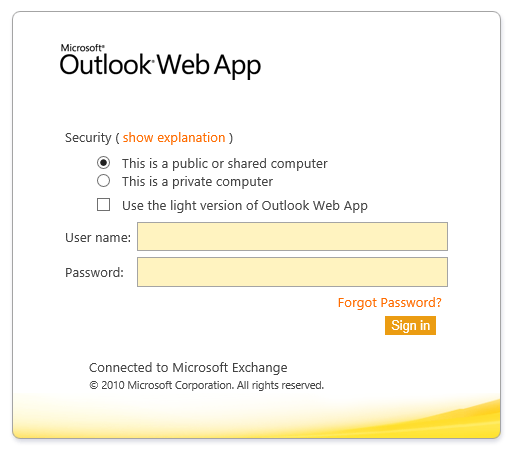Click the copyright symbol before 2010
Viewport: 512px width, 450px height.
pyautogui.click(x=94, y=385)
